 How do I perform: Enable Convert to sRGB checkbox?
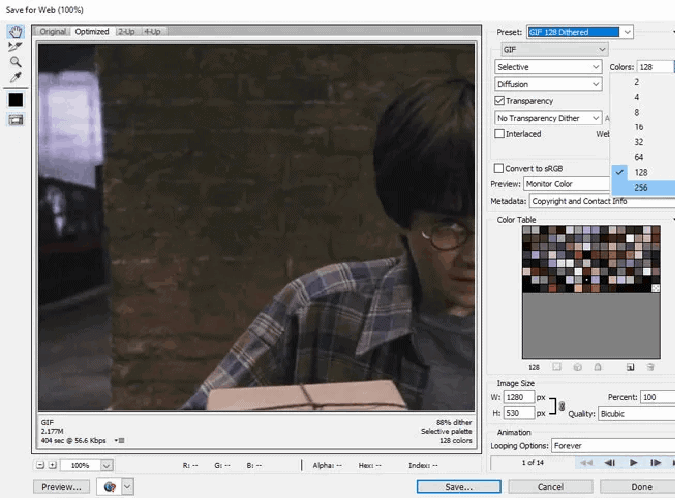[500, 168]
